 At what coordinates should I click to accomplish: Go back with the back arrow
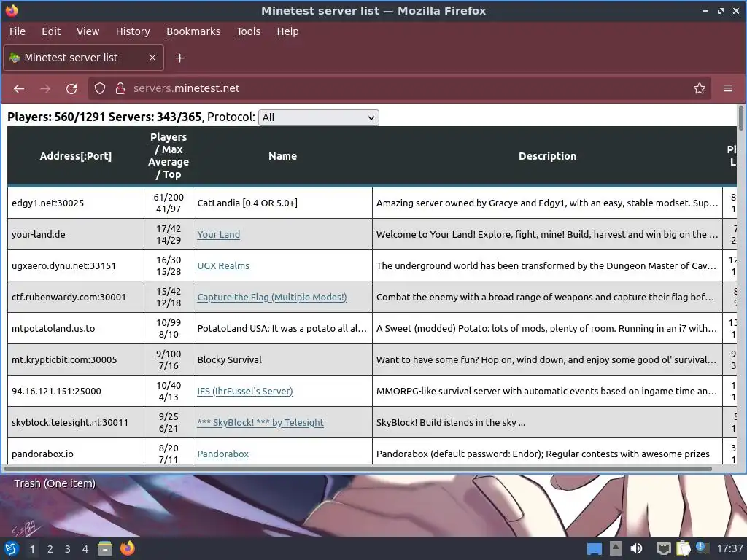pos(19,88)
